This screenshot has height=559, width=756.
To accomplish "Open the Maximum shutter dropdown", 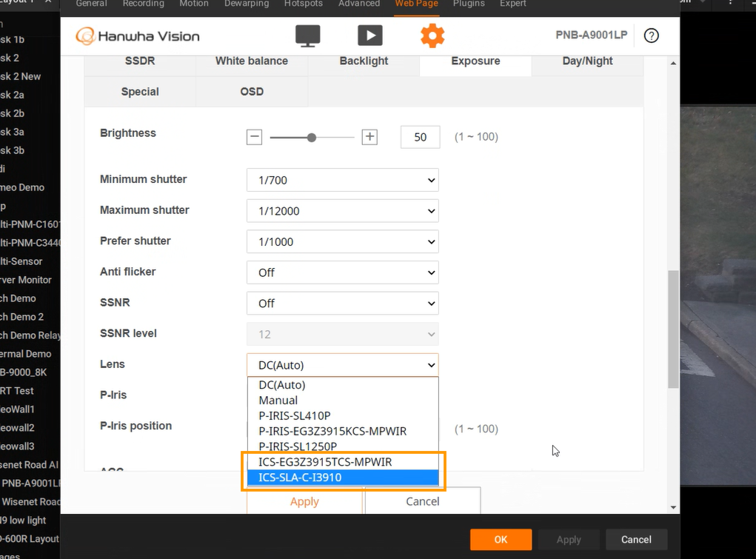I will tap(342, 210).
